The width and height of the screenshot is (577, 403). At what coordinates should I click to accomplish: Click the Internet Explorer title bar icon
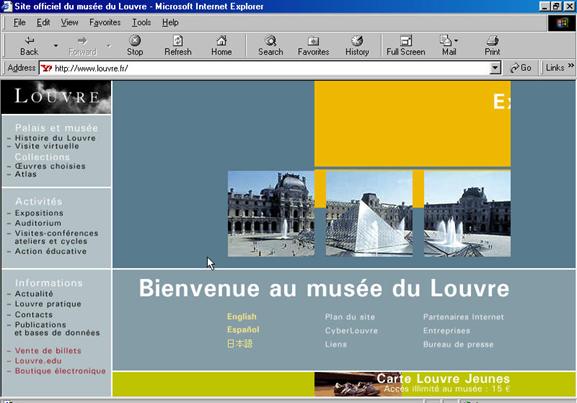tap(7, 6)
